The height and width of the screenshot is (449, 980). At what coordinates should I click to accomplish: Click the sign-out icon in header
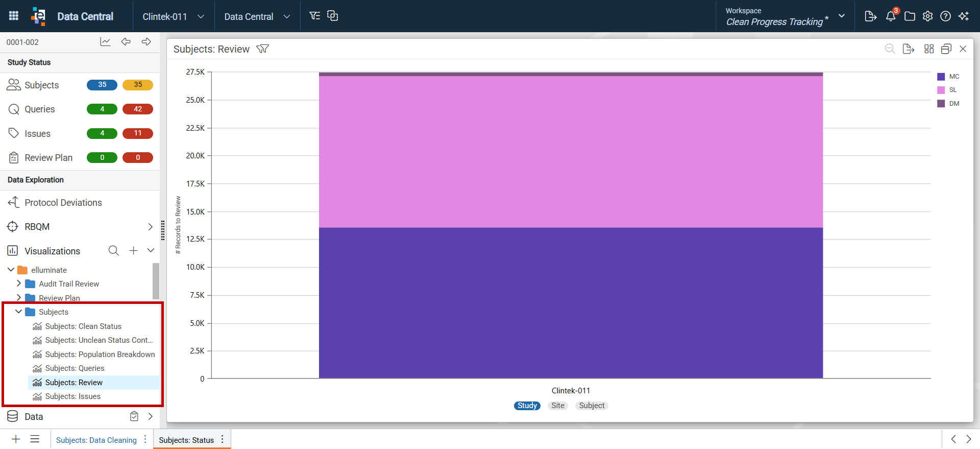871,16
